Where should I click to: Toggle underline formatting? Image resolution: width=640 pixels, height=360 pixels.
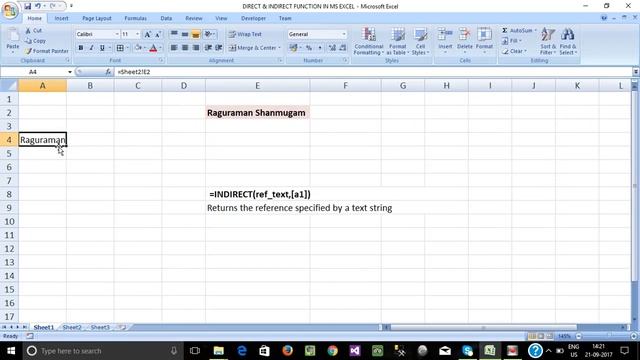tap(102, 48)
